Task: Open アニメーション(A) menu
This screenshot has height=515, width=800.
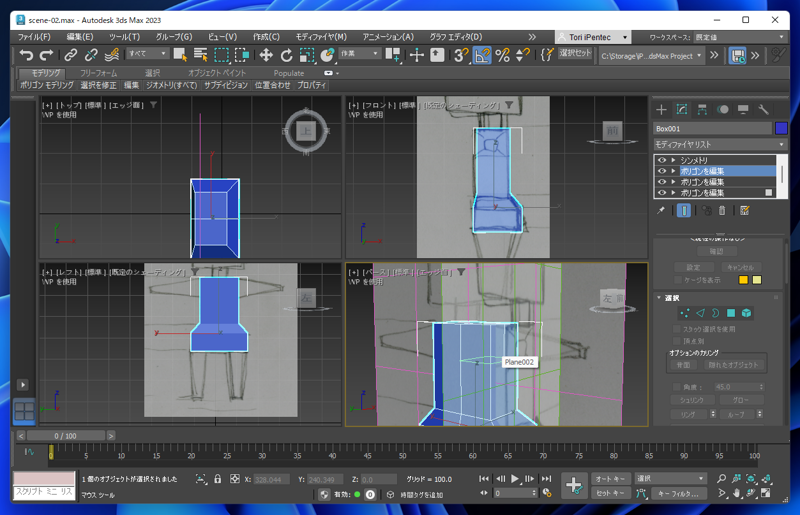Action: tap(388, 37)
